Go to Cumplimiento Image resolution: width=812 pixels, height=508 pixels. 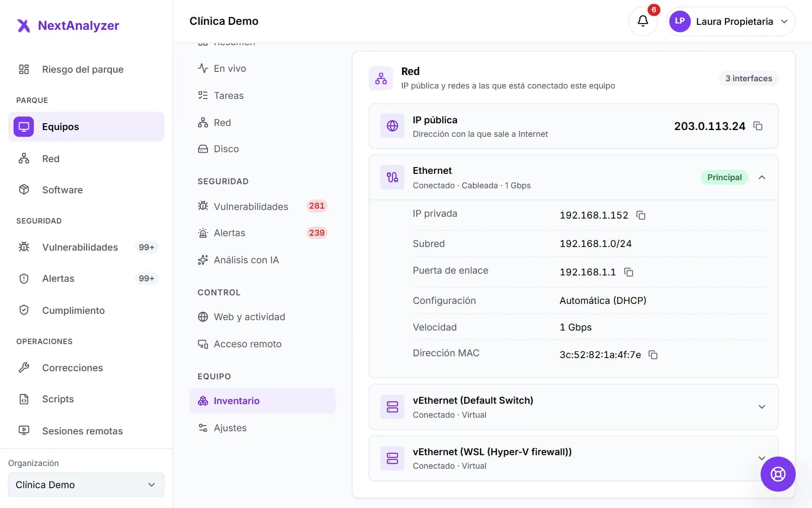(86, 310)
